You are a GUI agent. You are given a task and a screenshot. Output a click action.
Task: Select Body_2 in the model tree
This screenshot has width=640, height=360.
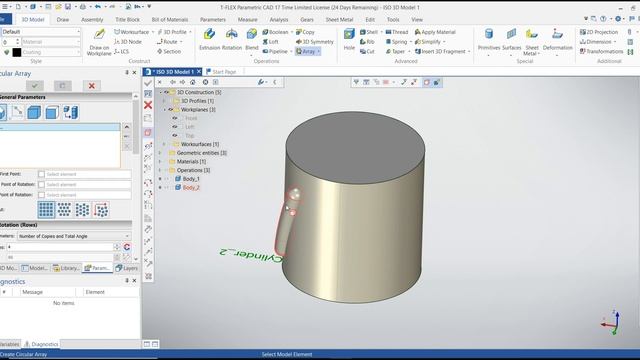click(191, 188)
